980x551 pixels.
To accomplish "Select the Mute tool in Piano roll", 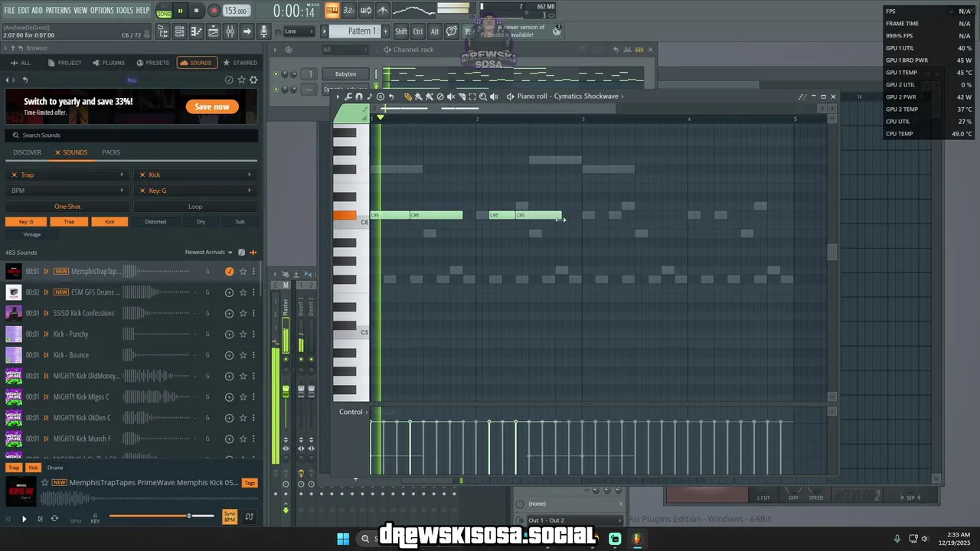I will (x=451, y=96).
